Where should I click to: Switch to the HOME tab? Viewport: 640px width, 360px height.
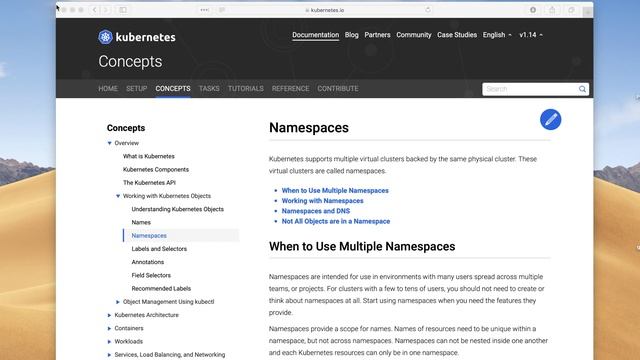click(x=108, y=89)
